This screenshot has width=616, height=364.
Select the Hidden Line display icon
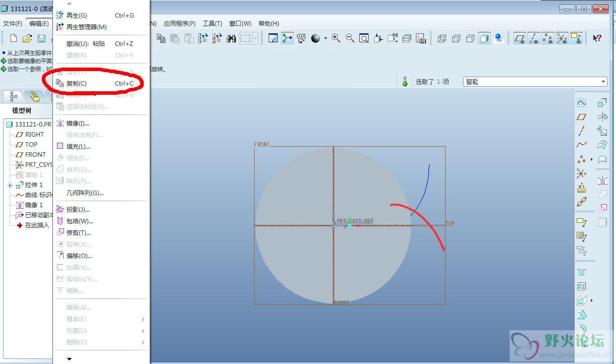click(456, 38)
